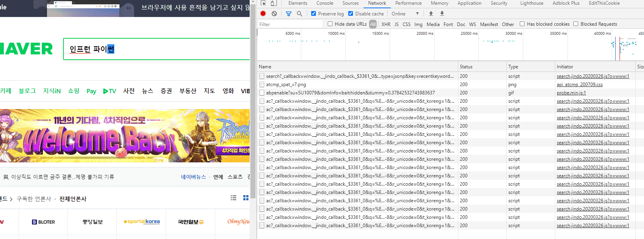644x239 pixels.
Task: Open 국민일보 press logo
Action: [x=190, y=222]
